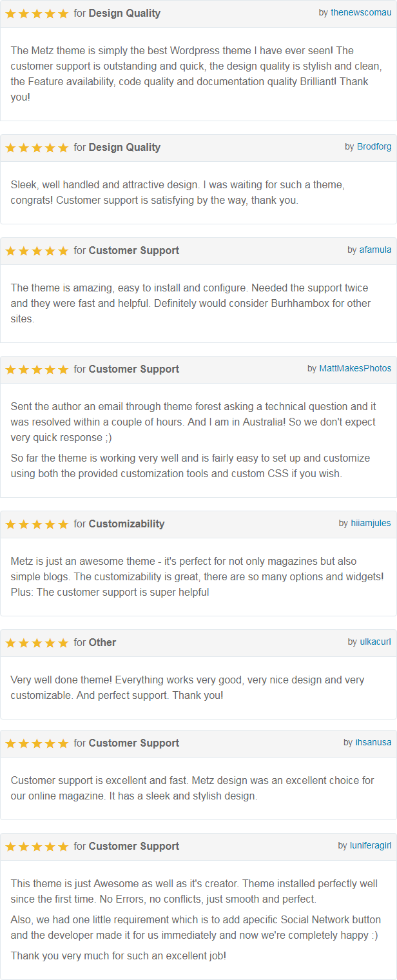Select the Customer Support label on ihsanusa's review
Image resolution: width=397 pixels, height=980 pixels.
click(x=136, y=743)
